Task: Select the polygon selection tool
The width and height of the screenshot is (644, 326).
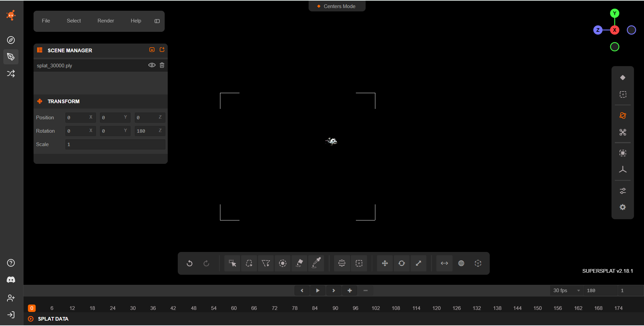Action: pos(266,263)
